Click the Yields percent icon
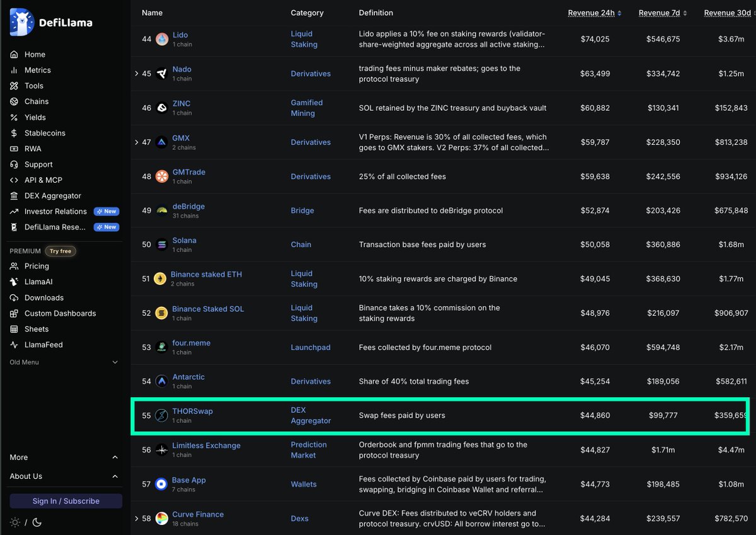This screenshot has height=535, width=756. click(14, 117)
